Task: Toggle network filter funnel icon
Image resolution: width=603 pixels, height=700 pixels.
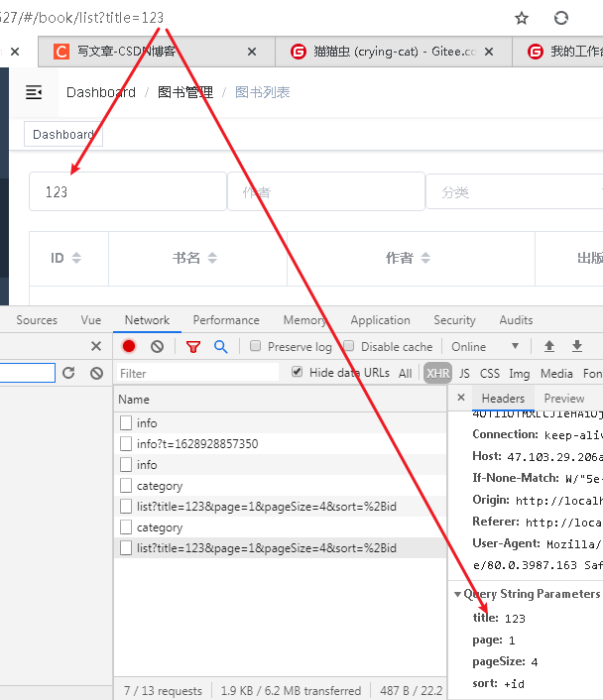Action: [193, 347]
